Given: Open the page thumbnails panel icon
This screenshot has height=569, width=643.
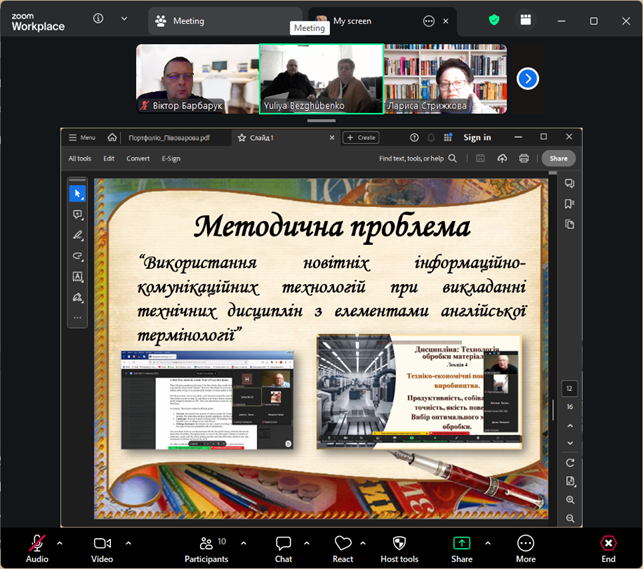Looking at the screenshot, I should (570, 224).
